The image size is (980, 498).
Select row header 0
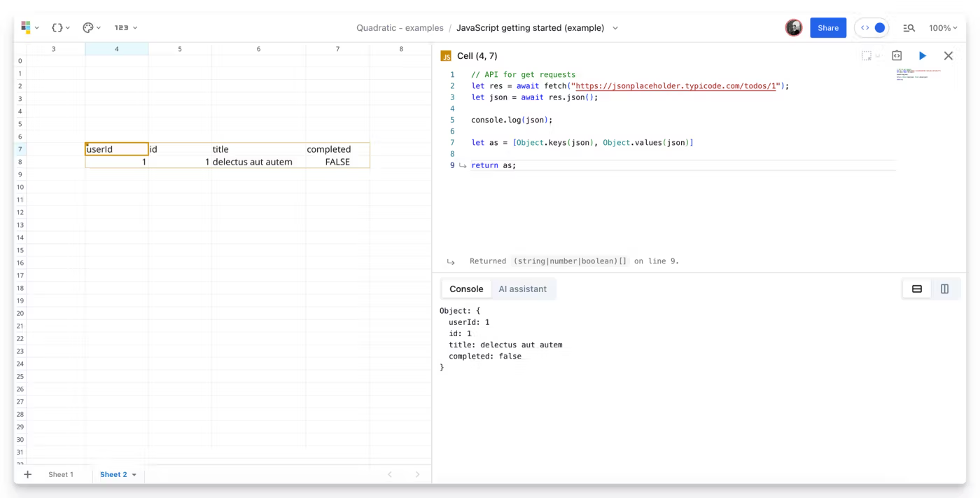20,62
